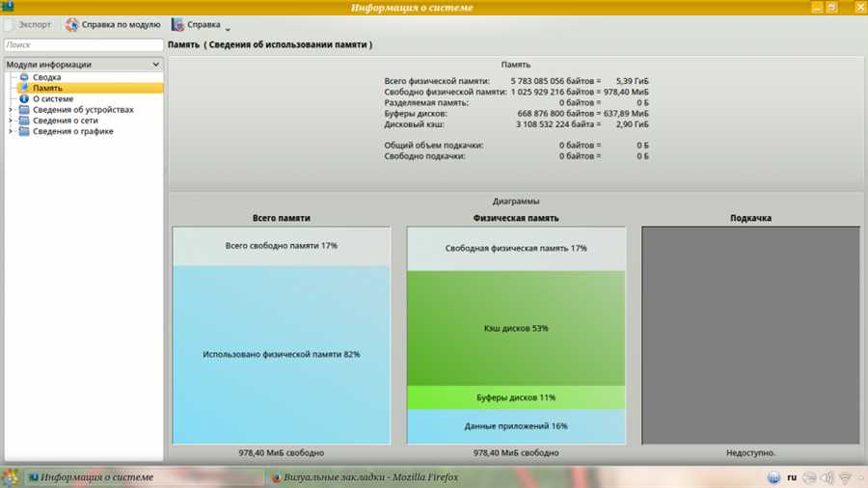Click the Сведения о сети folder icon
The width and height of the screenshot is (868, 488).
(x=24, y=121)
